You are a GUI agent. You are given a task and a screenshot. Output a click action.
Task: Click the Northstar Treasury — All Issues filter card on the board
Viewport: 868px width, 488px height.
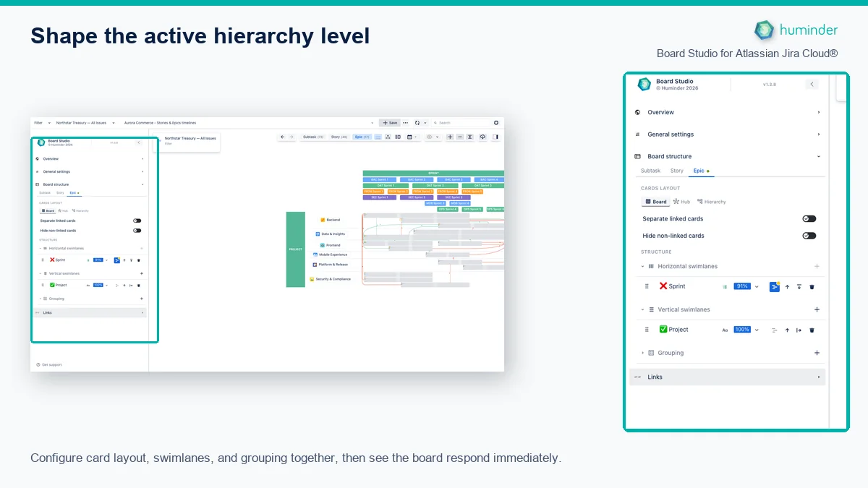[189, 140]
